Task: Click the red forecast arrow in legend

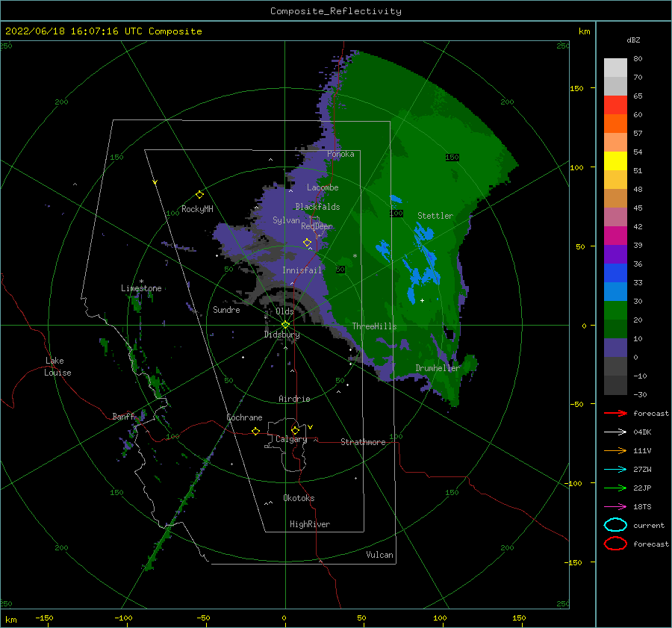Action: (615, 413)
